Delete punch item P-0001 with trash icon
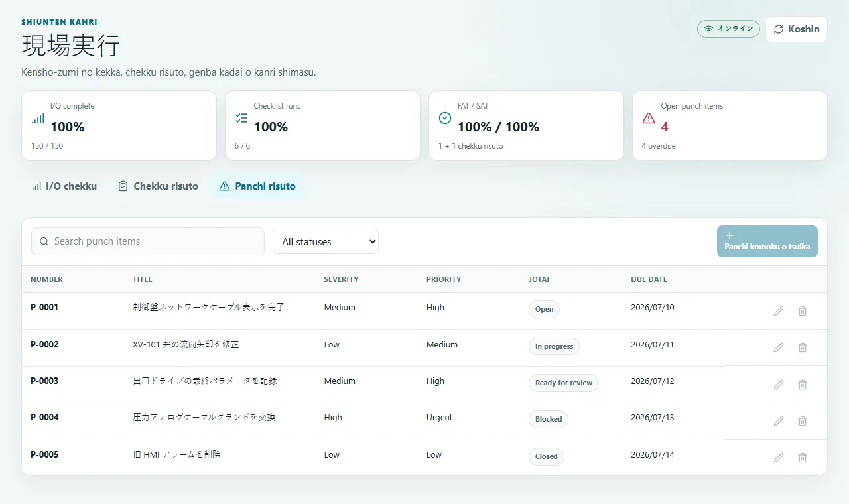This screenshot has width=849, height=504. [803, 311]
